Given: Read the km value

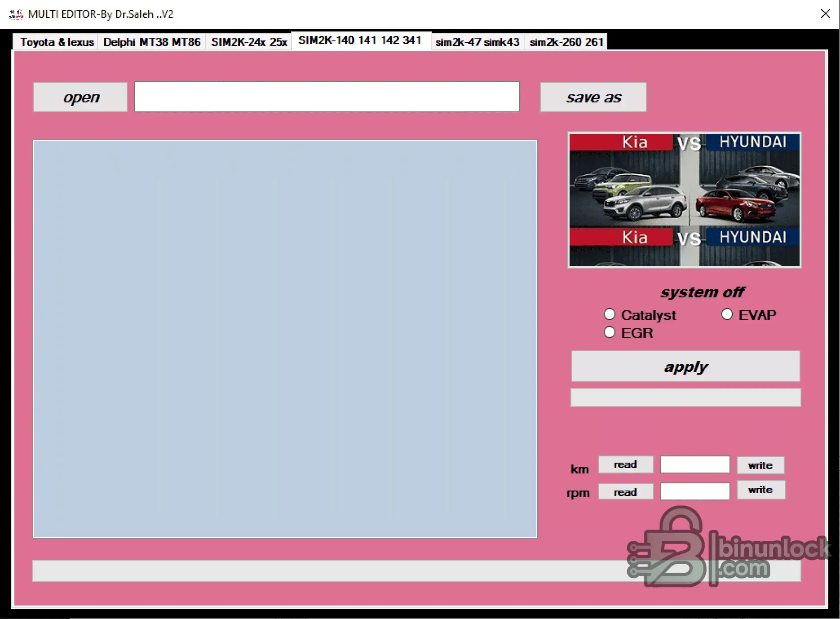Looking at the screenshot, I should coord(626,465).
